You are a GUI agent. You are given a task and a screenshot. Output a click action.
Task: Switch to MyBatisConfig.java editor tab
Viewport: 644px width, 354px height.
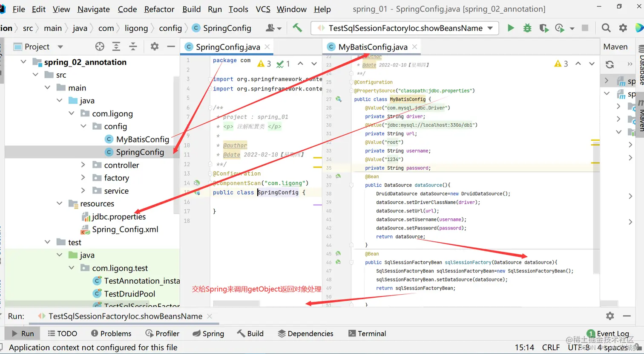pyautogui.click(x=372, y=47)
